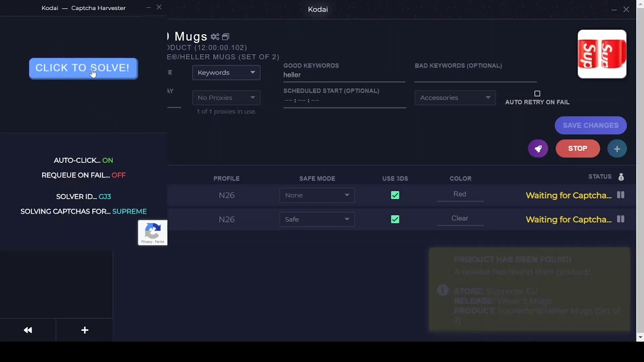The image size is (644, 362).
Task: Open the Keywords dropdown
Action: coord(226,72)
